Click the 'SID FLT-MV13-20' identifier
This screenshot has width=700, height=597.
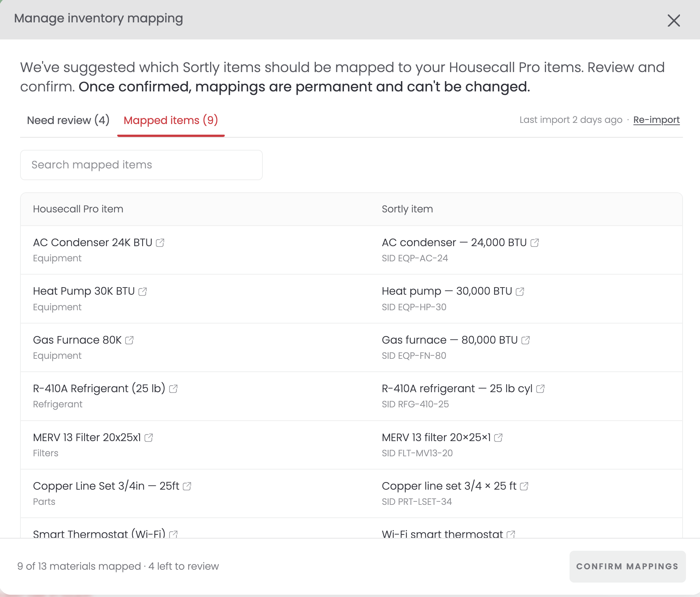coord(417,453)
